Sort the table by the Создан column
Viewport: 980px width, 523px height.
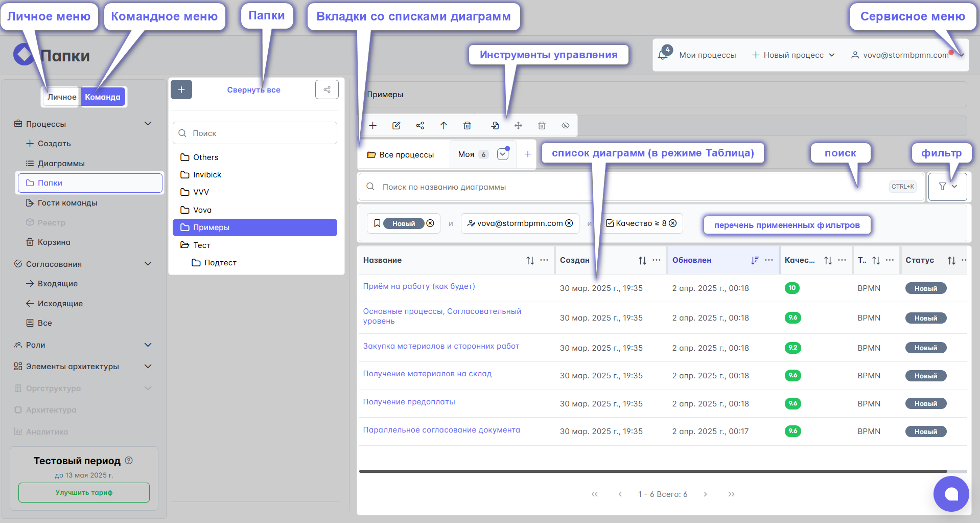643,260
